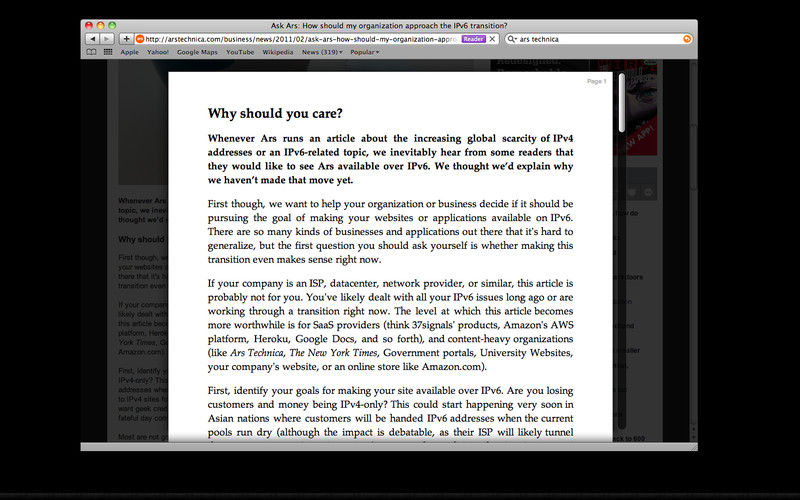800x500 pixels.
Task: Click paragraph starting 'First though, we want'
Action: [x=390, y=232]
